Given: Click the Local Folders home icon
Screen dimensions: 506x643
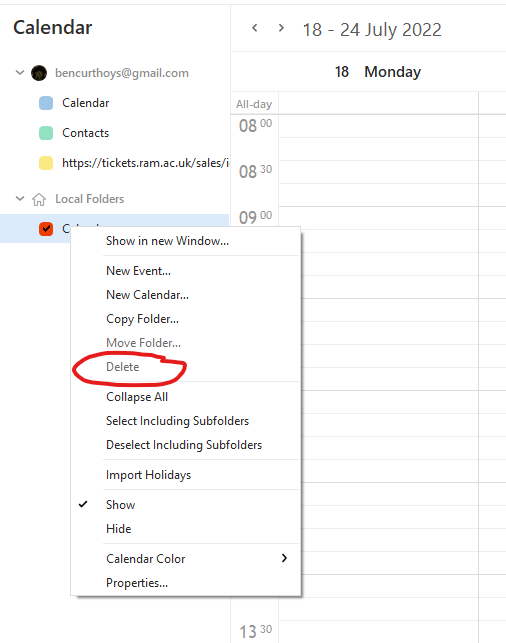Looking at the screenshot, I should point(39,199).
